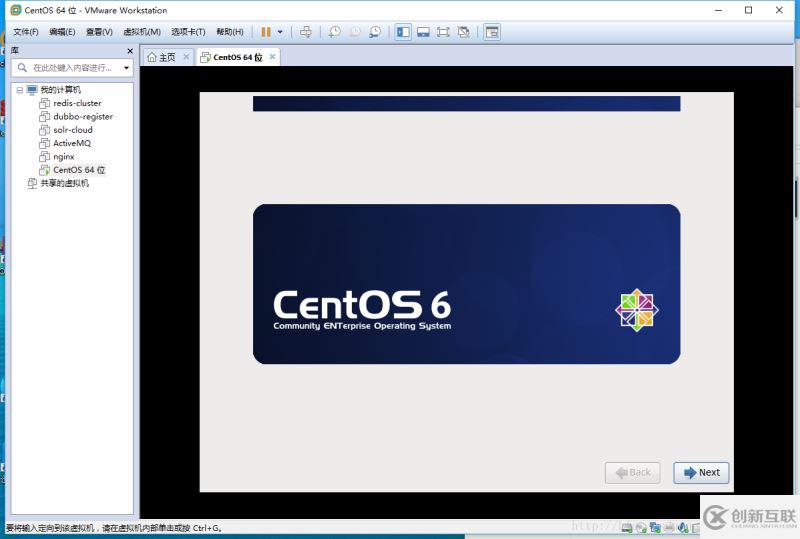Open the 查看(V) menu

pos(99,32)
